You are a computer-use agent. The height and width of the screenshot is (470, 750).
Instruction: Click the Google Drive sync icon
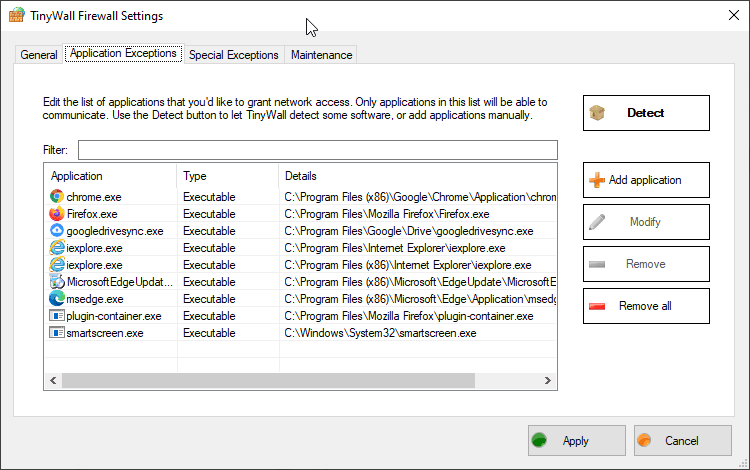pos(57,231)
